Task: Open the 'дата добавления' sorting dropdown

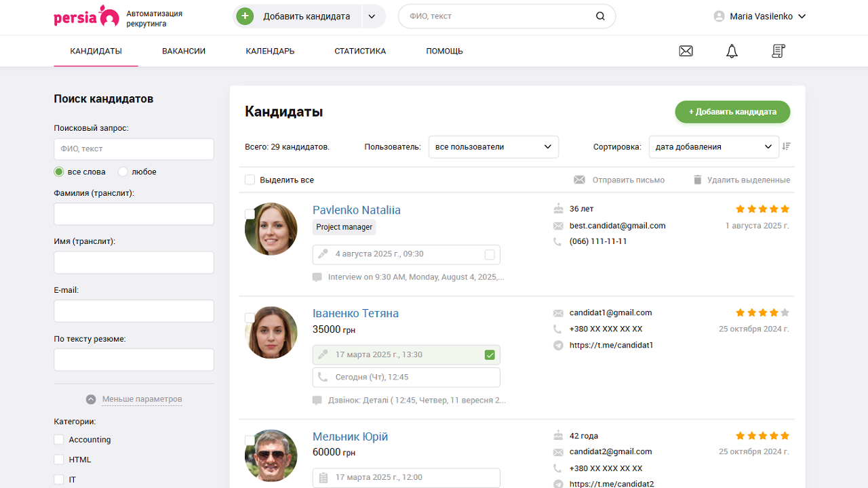Action: click(x=713, y=146)
